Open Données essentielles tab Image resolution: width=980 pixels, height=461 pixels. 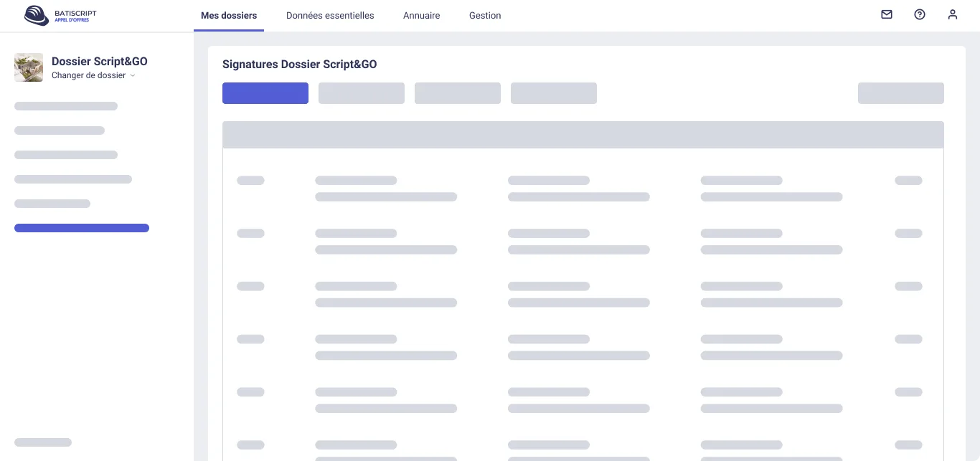(330, 16)
